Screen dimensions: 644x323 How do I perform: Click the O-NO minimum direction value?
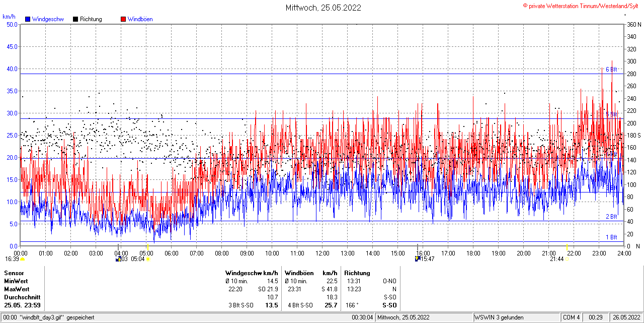click(389, 281)
